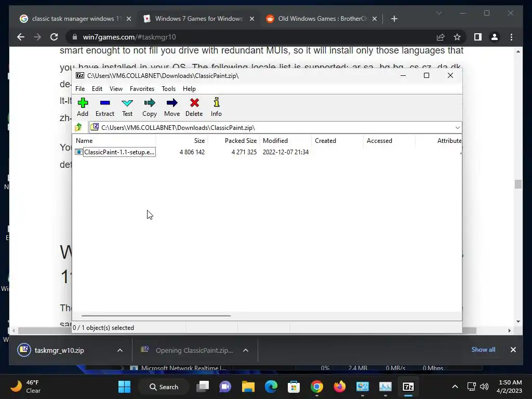The height and width of the screenshot is (399, 532).
Task: Close the Chrome downloads bar
Action: click(513, 350)
